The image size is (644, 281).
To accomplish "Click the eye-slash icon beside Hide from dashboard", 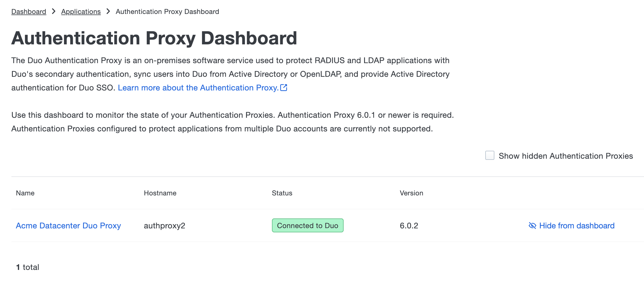I will [x=532, y=225].
